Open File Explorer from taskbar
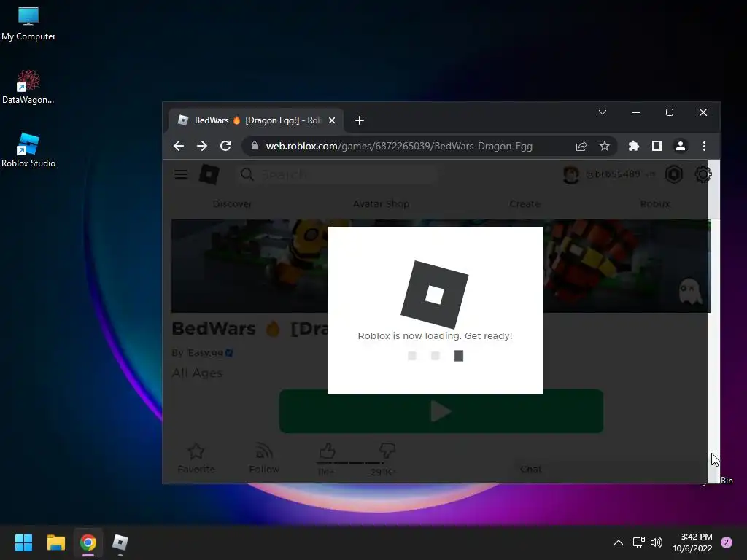This screenshot has height=560, width=747. [x=55, y=542]
